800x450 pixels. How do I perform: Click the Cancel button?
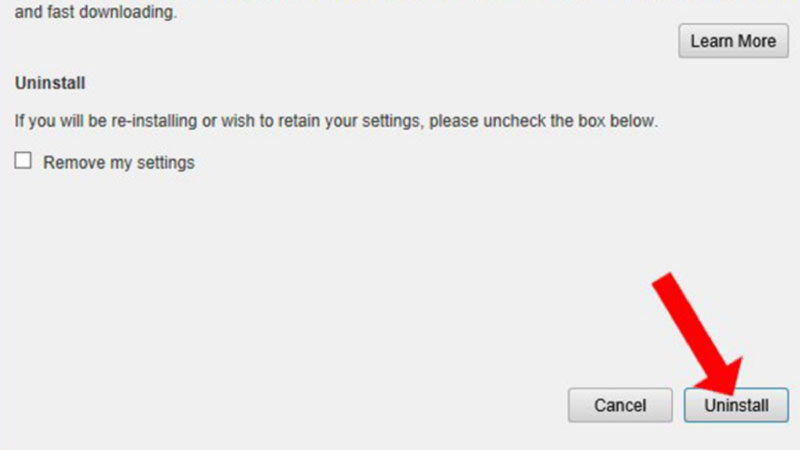pos(620,405)
